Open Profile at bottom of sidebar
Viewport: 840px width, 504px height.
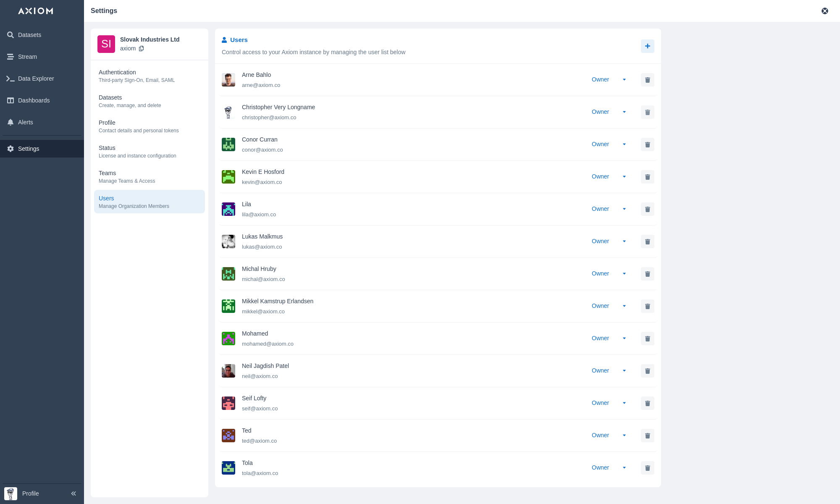(x=30, y=493)
